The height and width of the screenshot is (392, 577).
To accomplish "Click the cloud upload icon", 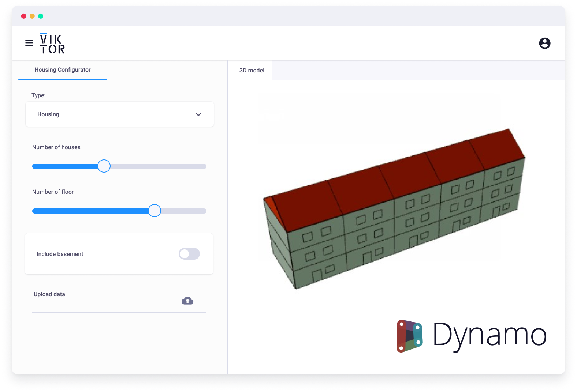I will [187, 301].
